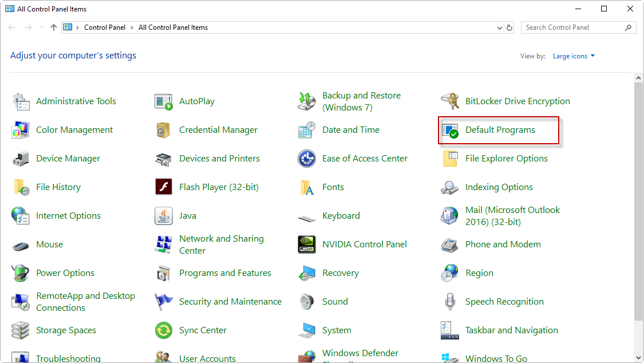644x363 pixels.
Task: Click the Security and Maintenance link
Action: point(231,302)
